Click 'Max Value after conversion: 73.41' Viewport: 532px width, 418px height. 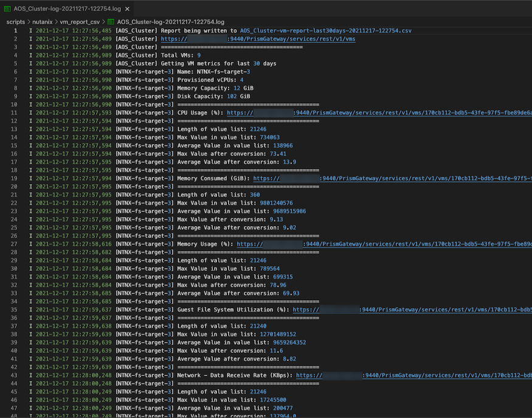(x=232, y=154)
